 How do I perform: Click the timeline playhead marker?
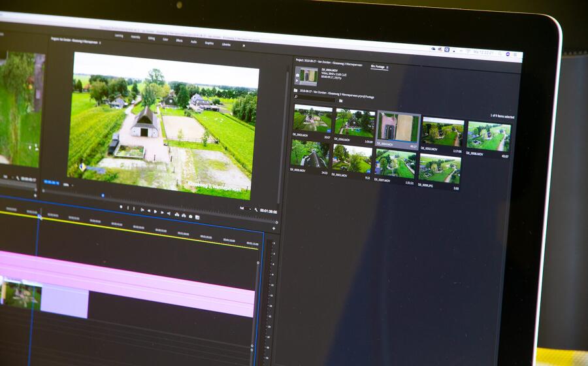point(40,217)
